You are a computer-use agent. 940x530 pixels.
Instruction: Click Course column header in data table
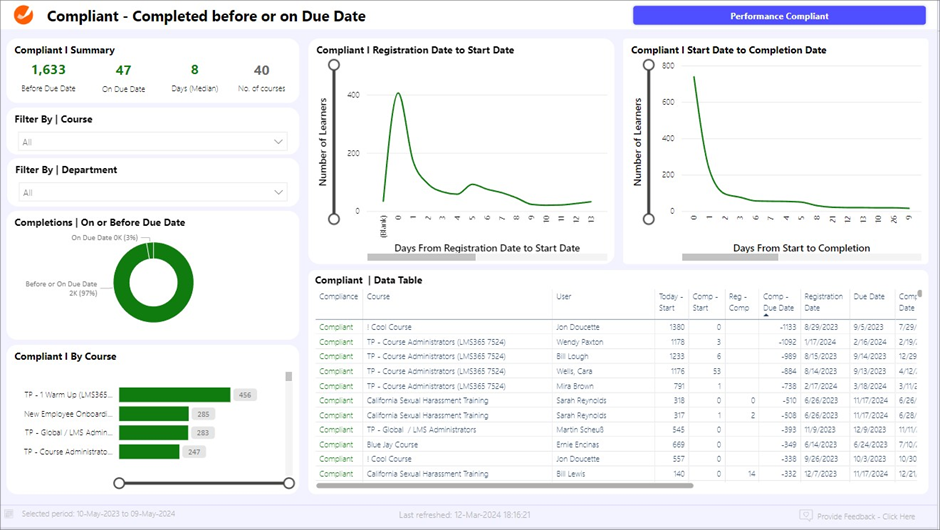coord(378,296)
